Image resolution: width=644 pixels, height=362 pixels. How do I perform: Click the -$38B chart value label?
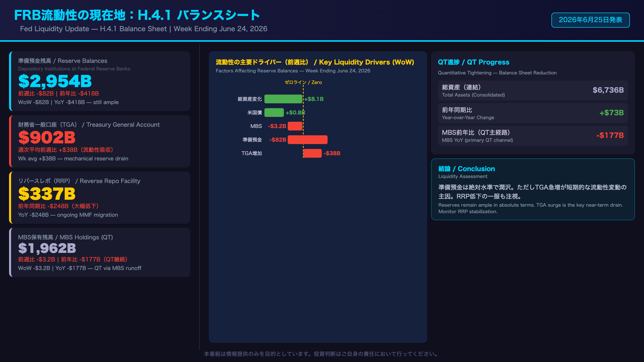(332, 153)
